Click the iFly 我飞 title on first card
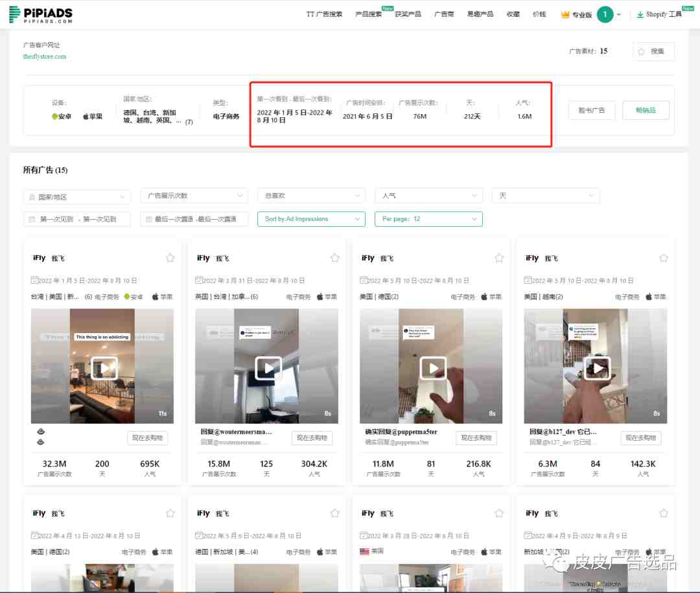Image resolution: width=700 pixels, height=593 pixels. coord(49,258)
